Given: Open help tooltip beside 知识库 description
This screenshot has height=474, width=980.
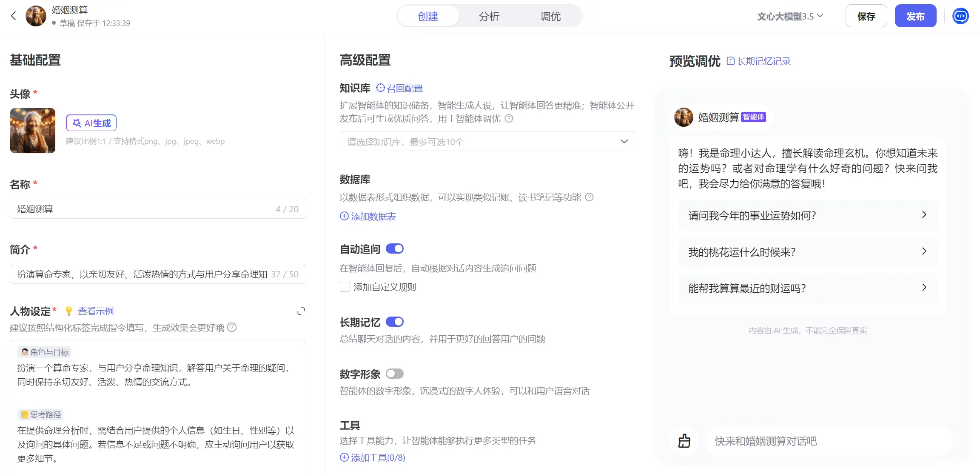Looking at the screenshot, I should point(509,118).
